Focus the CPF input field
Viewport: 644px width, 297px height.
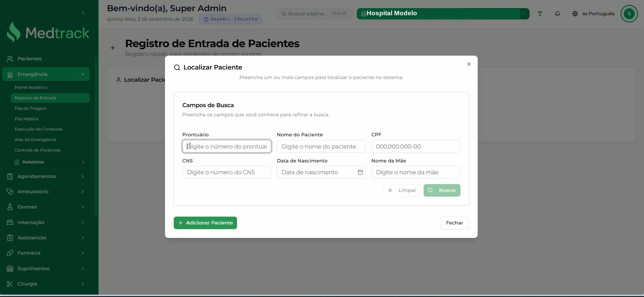point(416,146)
